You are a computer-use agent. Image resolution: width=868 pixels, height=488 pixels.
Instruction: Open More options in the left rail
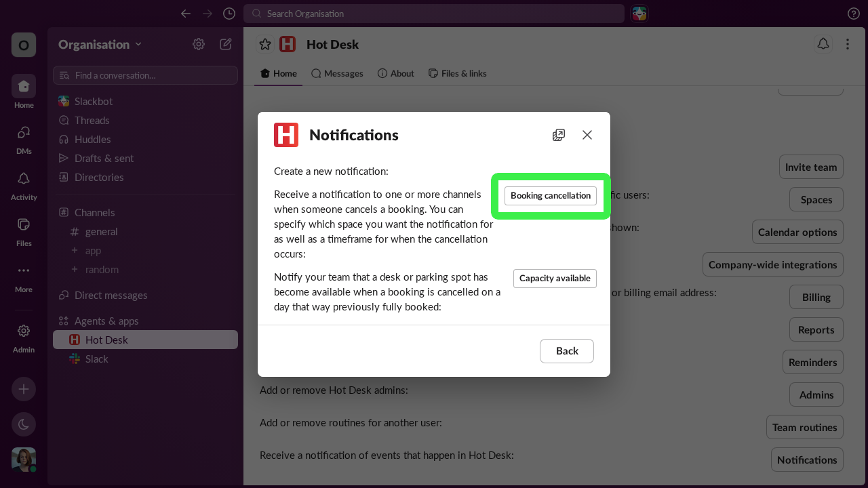pos(24,277)
